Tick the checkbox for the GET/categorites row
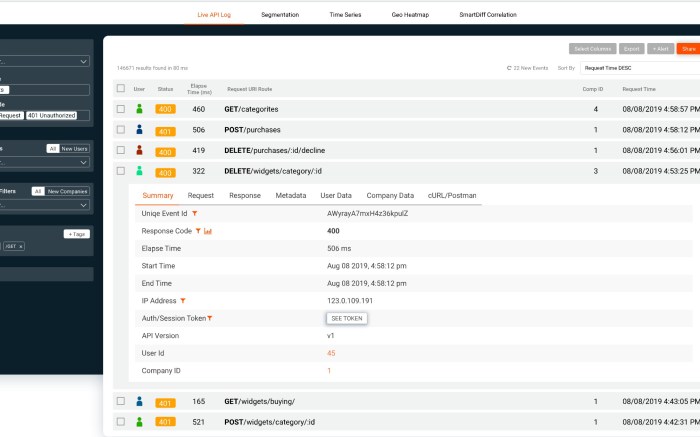Screen dimensions: 700x437 click(120, 109)
